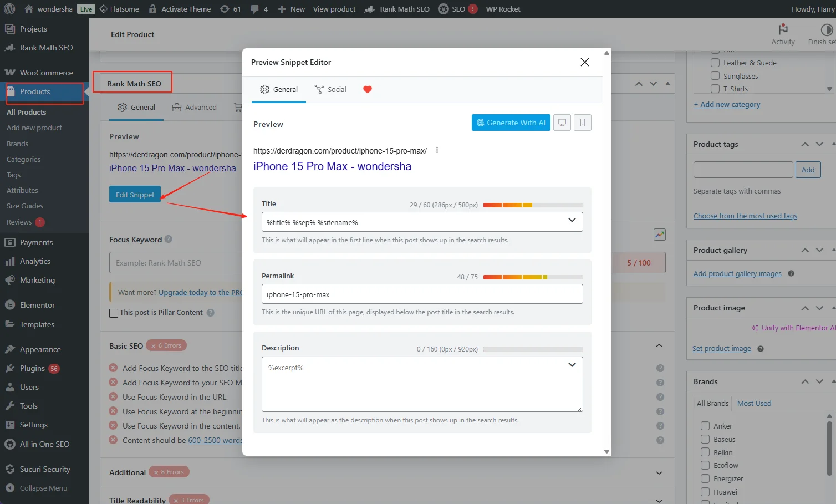Switch to Most Used brands tab
This screenshot has width=836, height=504.
(754, 403)
